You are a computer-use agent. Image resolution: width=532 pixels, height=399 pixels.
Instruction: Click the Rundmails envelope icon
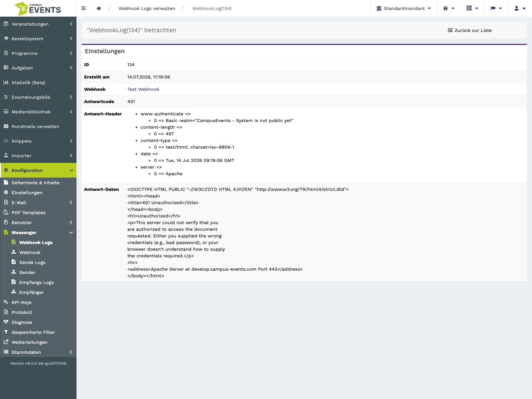coord(6,126)
